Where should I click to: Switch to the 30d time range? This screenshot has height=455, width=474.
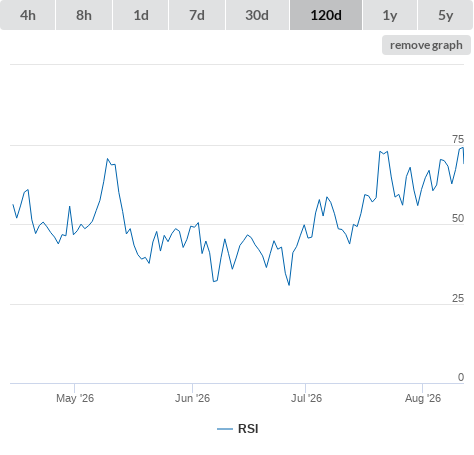click(257, 15)
